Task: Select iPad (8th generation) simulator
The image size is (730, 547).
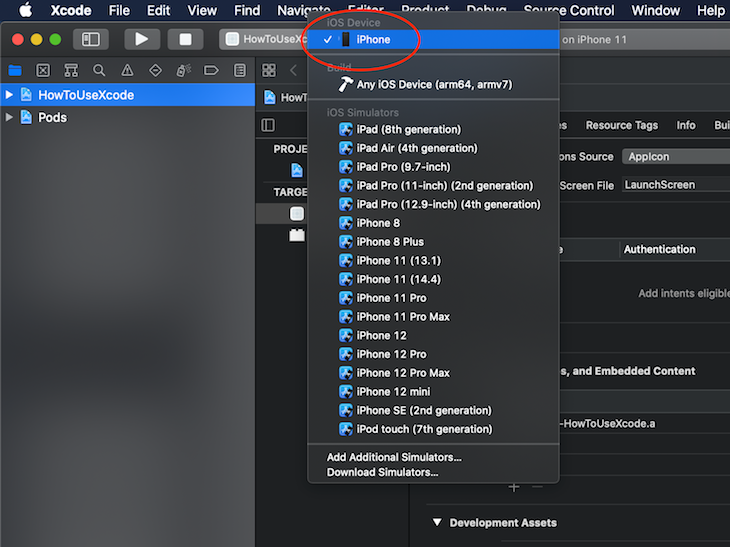Action: [433, 129]
